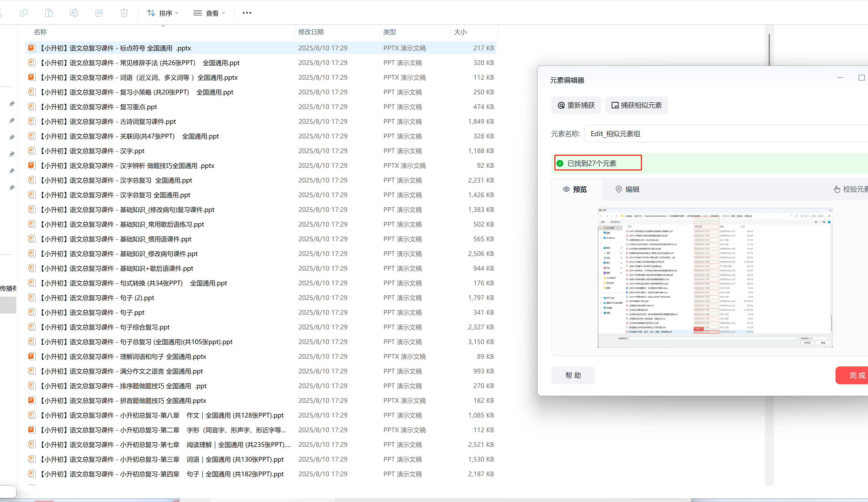
Task: Click the delete trash icon in the toolbar
Action: pyautogui.click(x=124, y=13)
